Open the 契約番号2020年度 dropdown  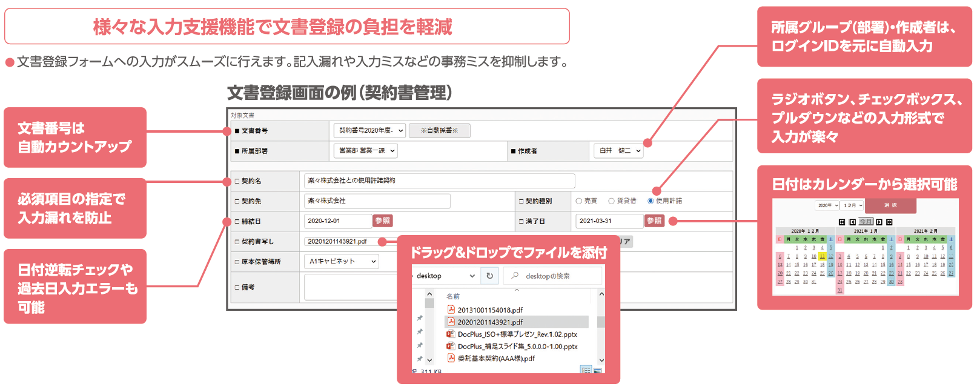[x=370, y=130]
